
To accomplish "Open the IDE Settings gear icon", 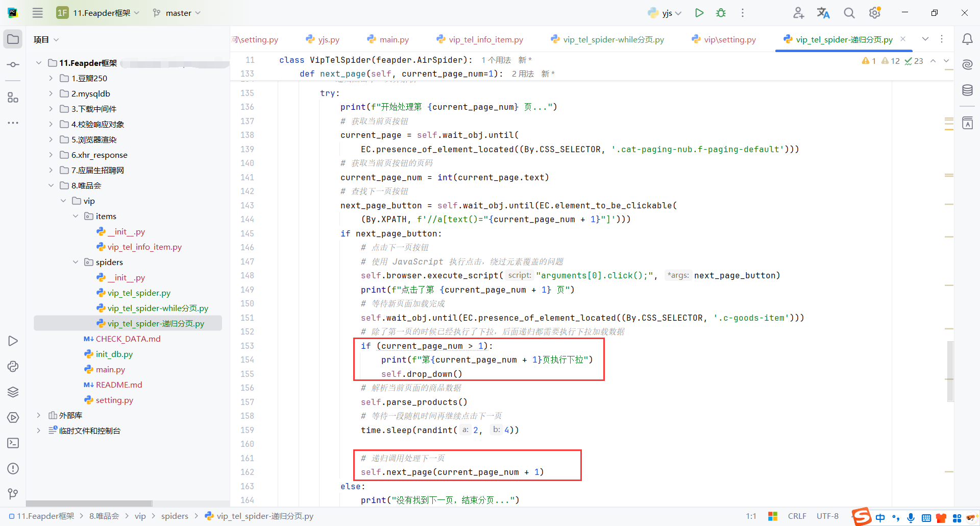I will click(874, 13).
